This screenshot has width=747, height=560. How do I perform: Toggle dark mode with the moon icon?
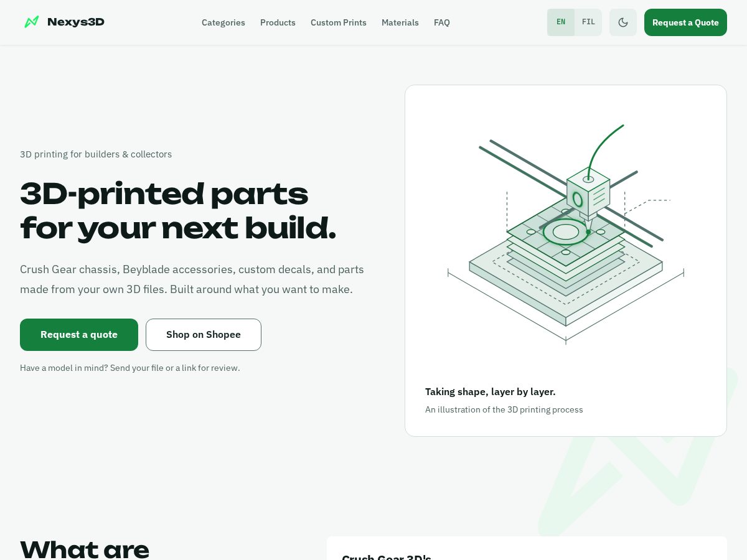pos(623,22)
